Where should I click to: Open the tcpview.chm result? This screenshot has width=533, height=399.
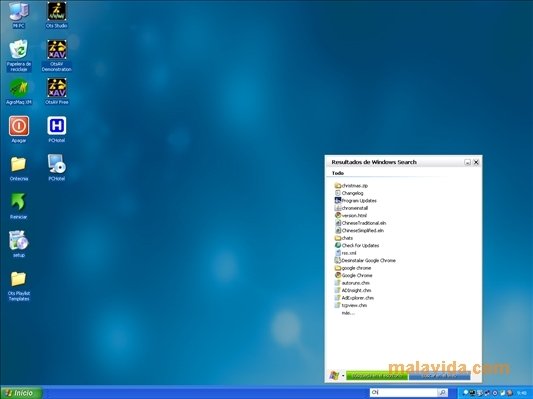(351, 305)
